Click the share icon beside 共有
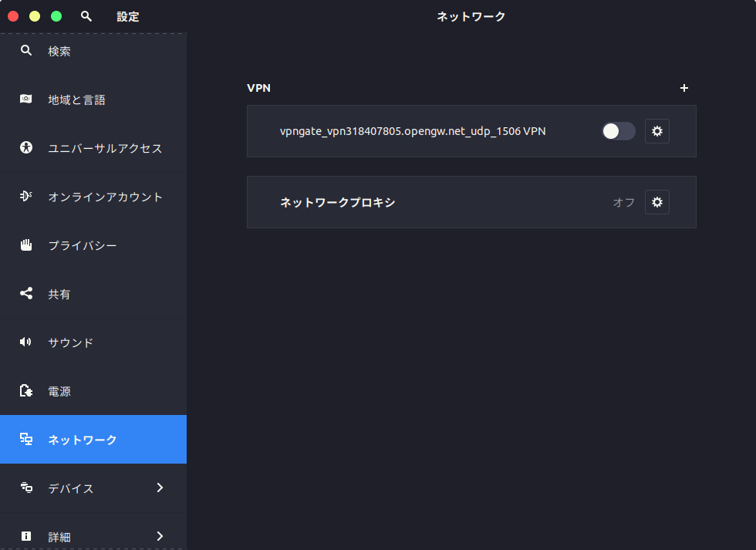Screen dimensions: 756x550 tap(26, 293)
